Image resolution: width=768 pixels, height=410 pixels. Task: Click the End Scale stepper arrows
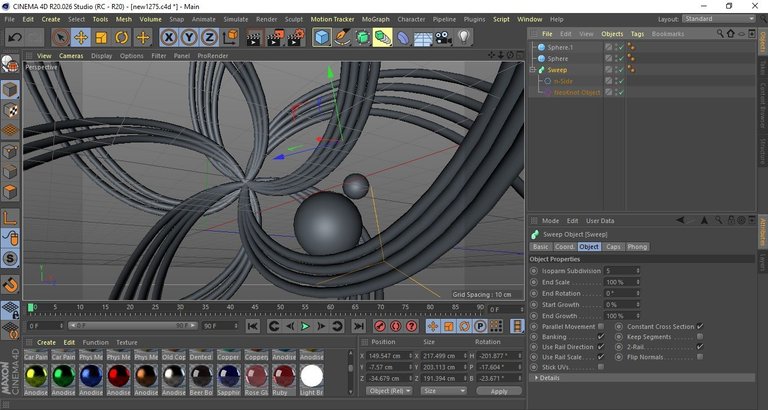tap(638, 282)
